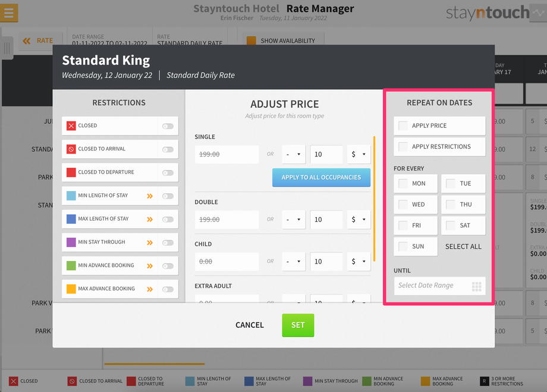Open Child plus/minus sign dropdown

pos(293,262)
